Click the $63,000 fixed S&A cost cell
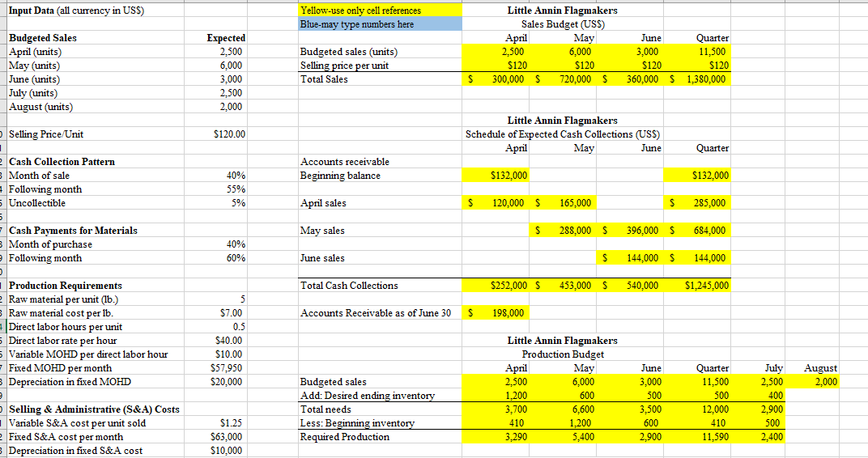The width and height of the screenshot is (868, 458). [x=216, y=436]
